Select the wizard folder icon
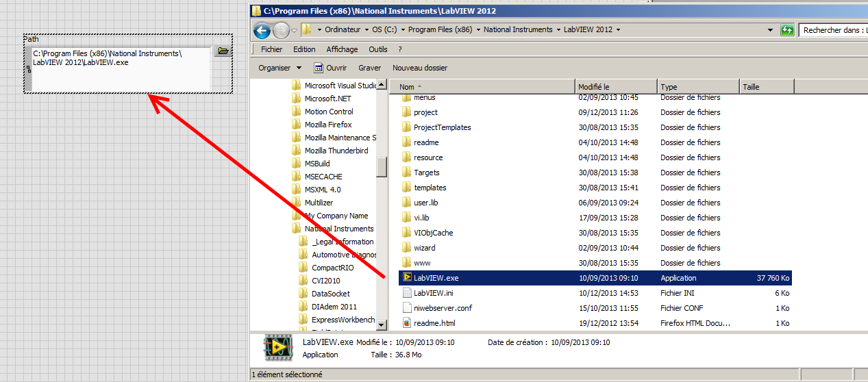 coord(406,248)
